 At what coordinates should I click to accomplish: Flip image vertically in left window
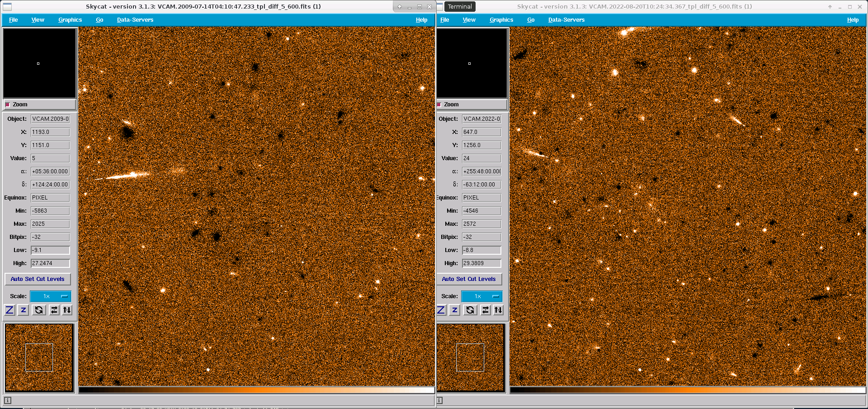[x=67, y=310]
